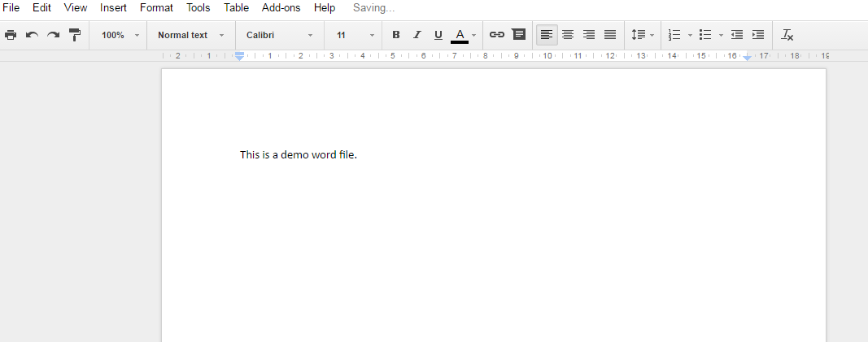Viewport: 868px width, 342px height.
Task: Insert a link with chain icon
Action: 496,34
